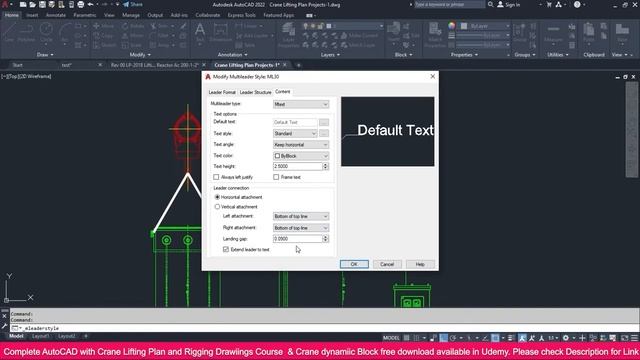Expand the Modify panel flyout
This screenshot has height=360, width=640.
(x=140, y=55)
